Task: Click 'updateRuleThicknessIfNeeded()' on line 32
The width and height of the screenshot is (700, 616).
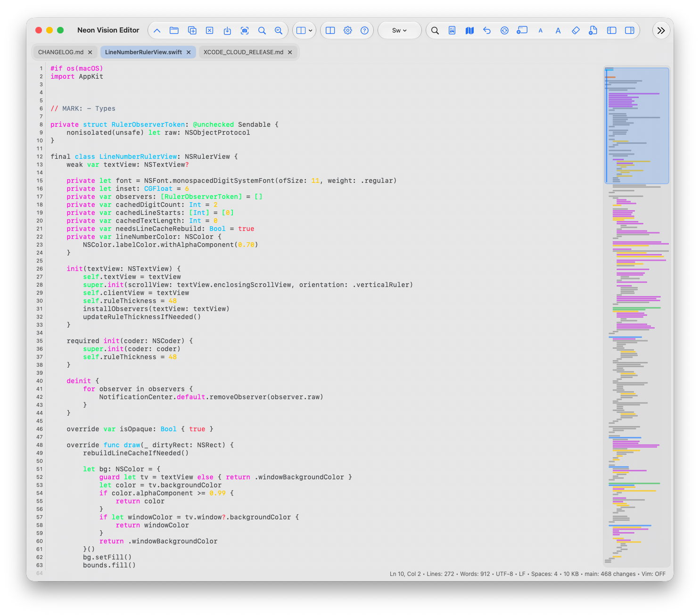Action: point(142,317)
